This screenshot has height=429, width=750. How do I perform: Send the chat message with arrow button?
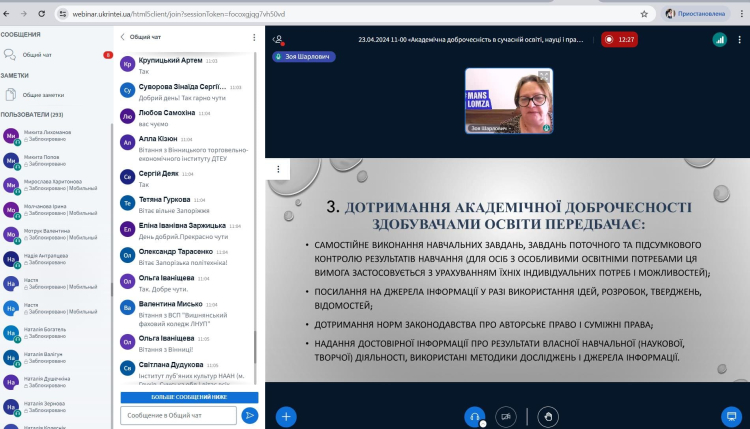pos(250,415)
